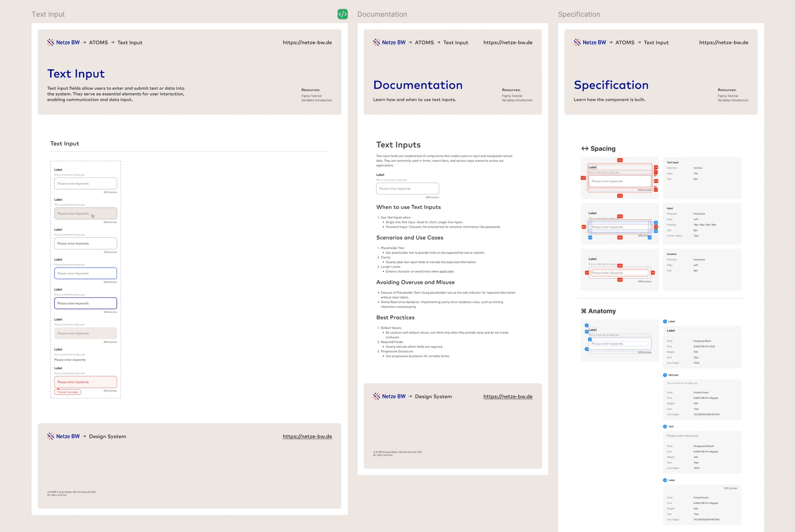Click the Netze BW logo in the Text Input frame footer
This screenshot has height=532, width=795.
point(63,436)
